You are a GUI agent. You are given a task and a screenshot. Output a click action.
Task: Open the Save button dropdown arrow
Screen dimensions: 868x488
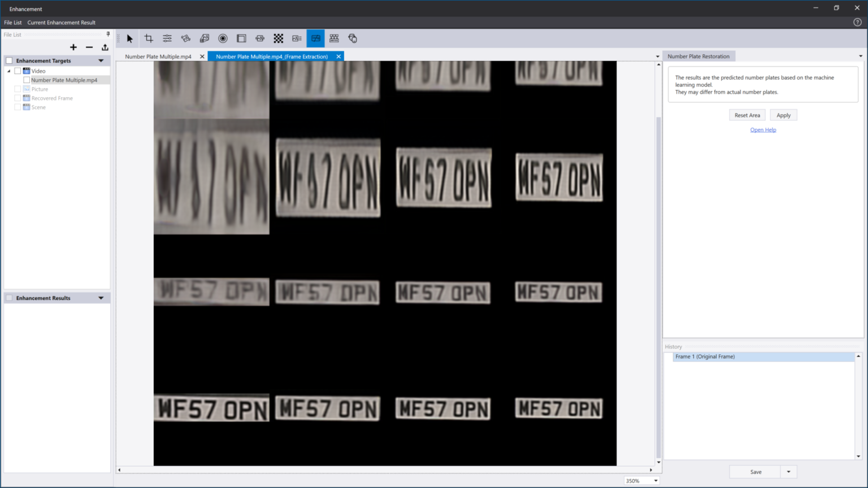tap(788, 472)
